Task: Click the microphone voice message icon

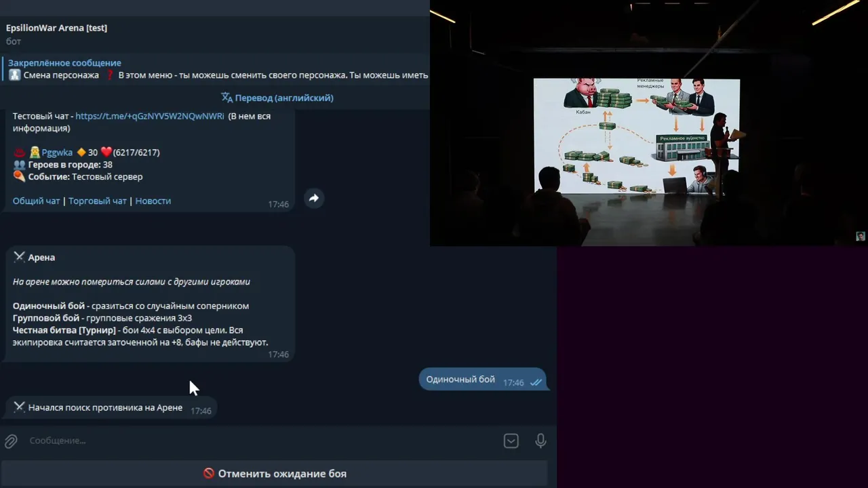Action: (x=540, y=441)
